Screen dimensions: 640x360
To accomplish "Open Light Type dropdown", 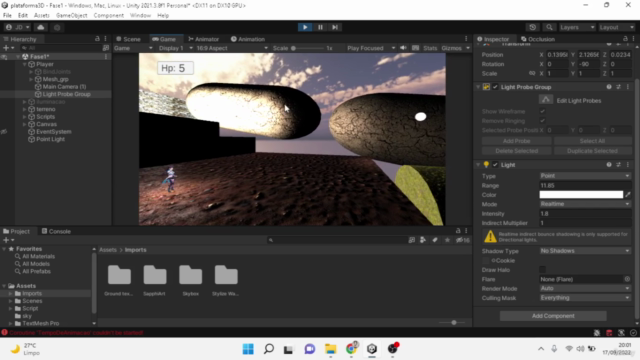I will coord(585,176).
